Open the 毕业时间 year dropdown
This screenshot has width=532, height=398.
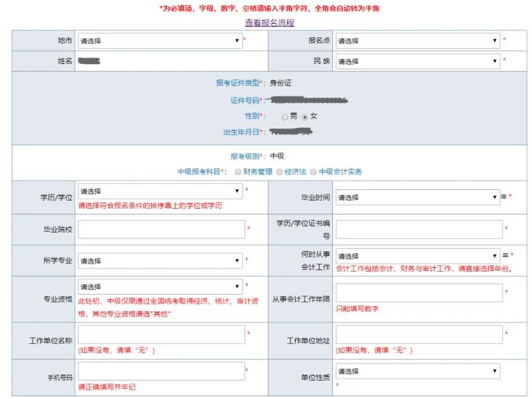pyautogui.click(x=418, y=197)
